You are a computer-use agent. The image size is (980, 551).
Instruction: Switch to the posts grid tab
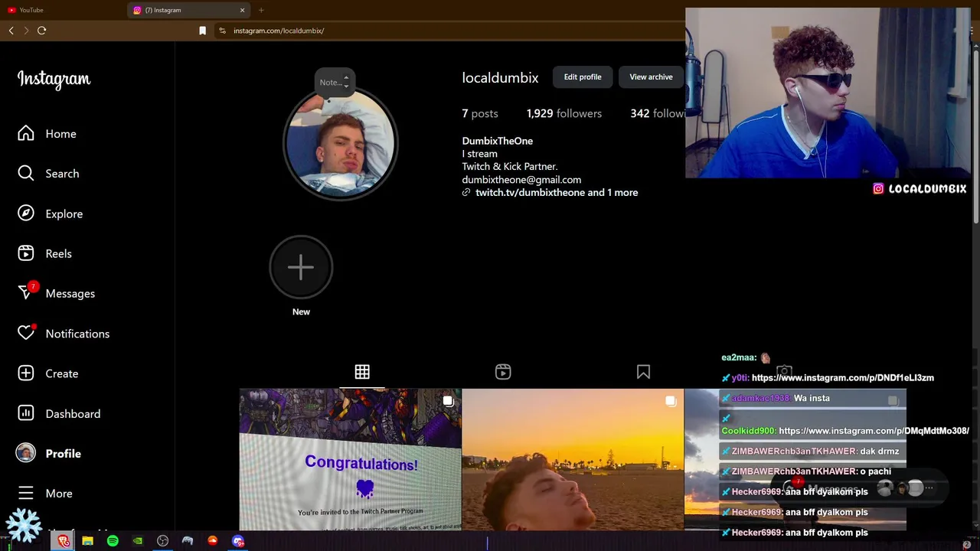pos(362,372)
